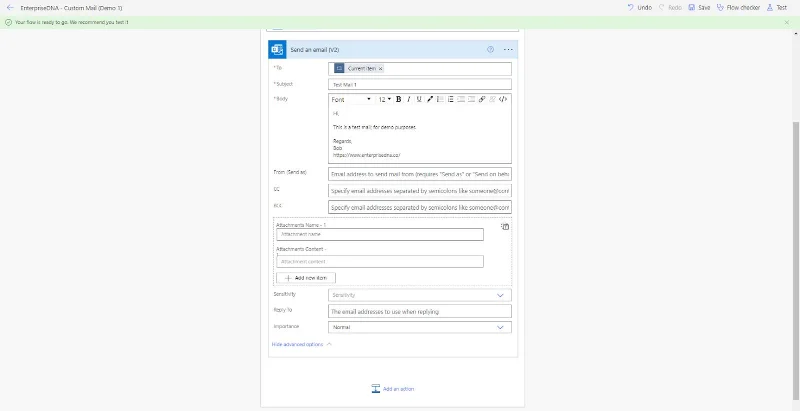Save the flow
The width and height of the screenshot is (800, 411).
point(699,8)
